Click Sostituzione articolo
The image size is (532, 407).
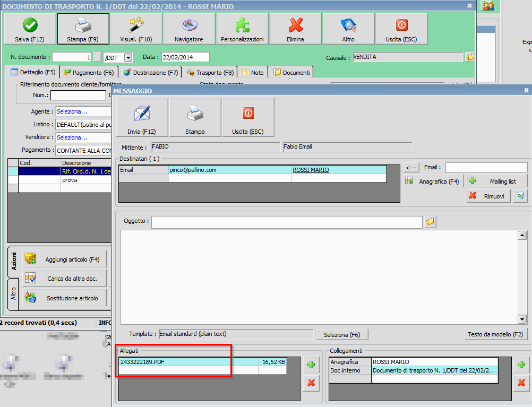(x=64, y=298)
